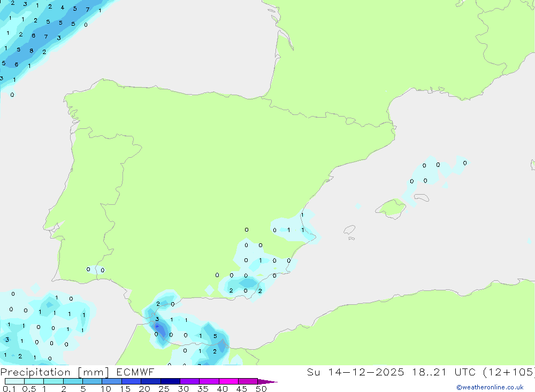Click the "[mm]" unit label
This screenshot has height=392, width=535.
click(x=94, y=372)
